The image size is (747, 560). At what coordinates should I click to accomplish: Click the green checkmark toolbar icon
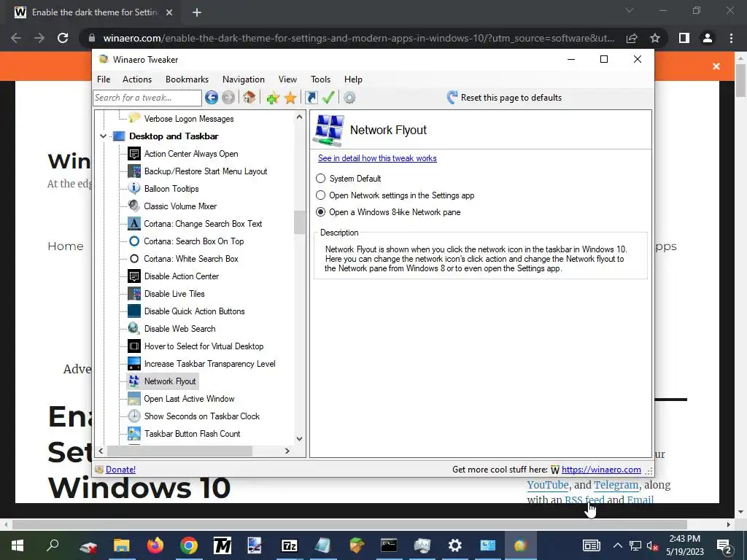(x=328, y=98)
